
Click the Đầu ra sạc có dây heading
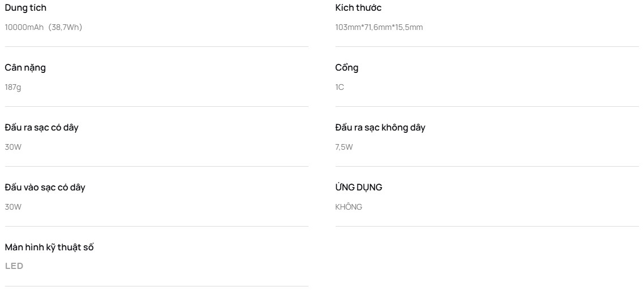(x=41, y=128)
